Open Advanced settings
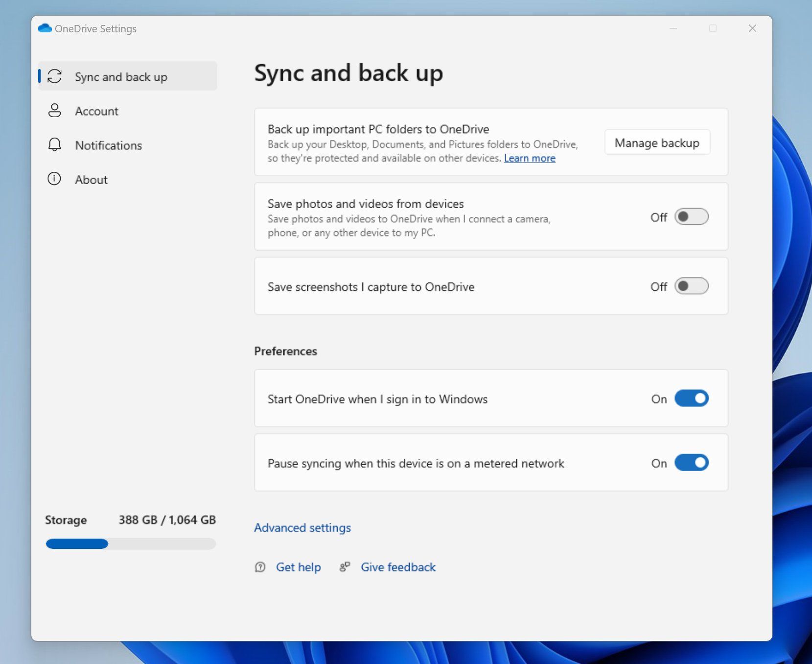The width and height of the screenshot is (812, 664). click(x=302, y=528)
